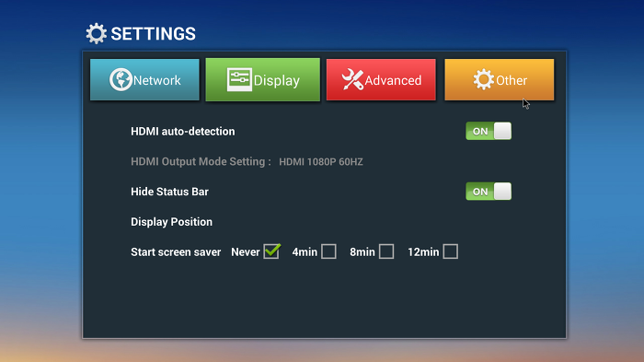Click the HDMI 1080P 60HZ value

[321, 162]
